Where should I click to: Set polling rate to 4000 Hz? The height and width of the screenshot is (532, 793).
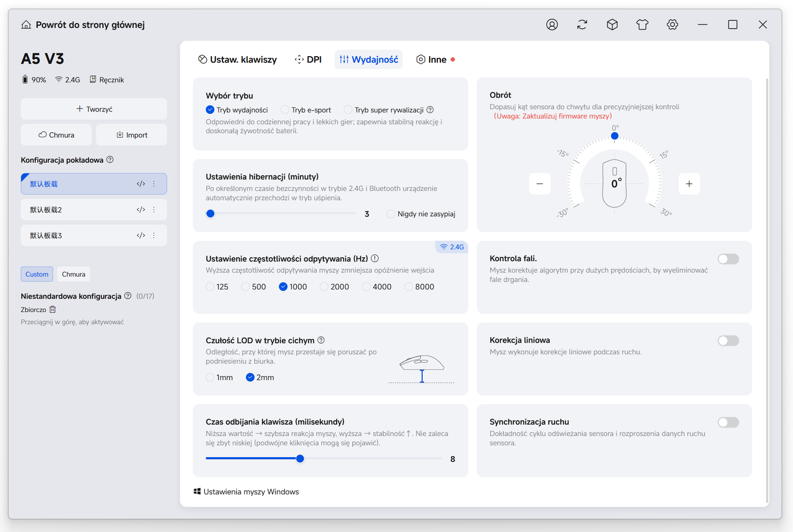point(377,287)
